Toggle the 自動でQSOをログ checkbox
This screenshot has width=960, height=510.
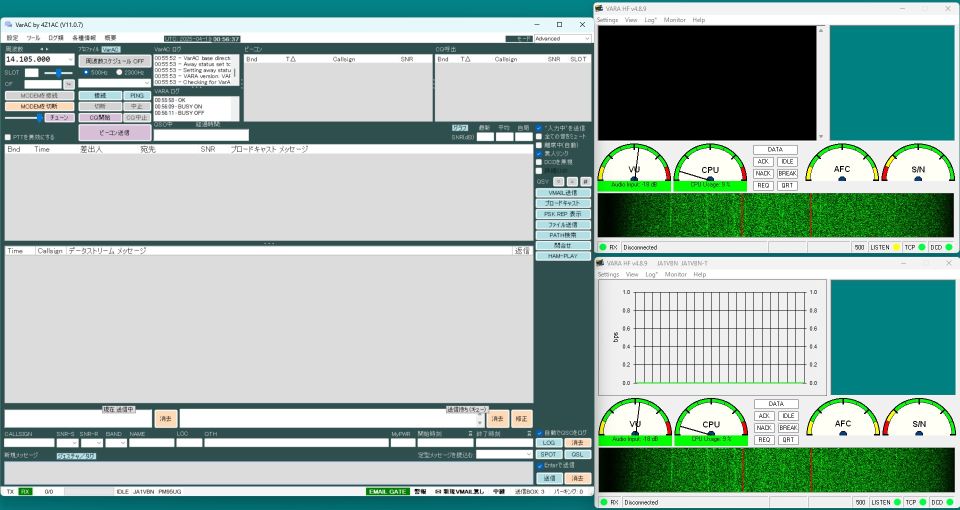539,433
